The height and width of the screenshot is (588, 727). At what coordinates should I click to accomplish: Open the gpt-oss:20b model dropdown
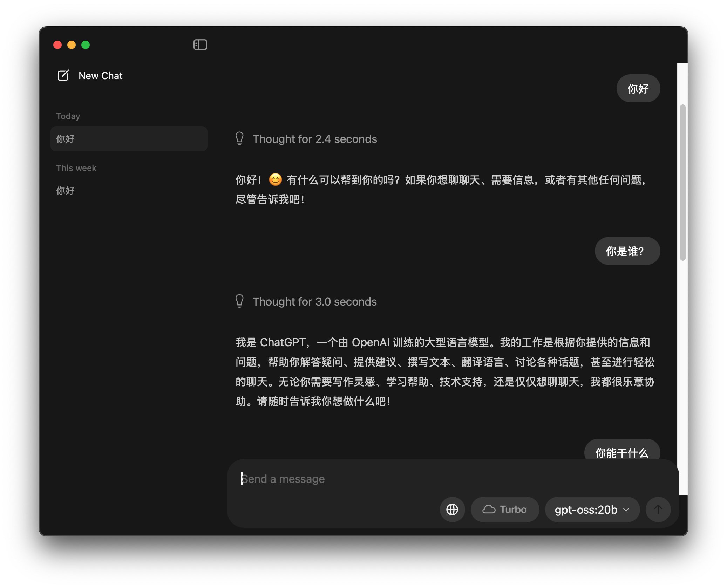(592, 510)
